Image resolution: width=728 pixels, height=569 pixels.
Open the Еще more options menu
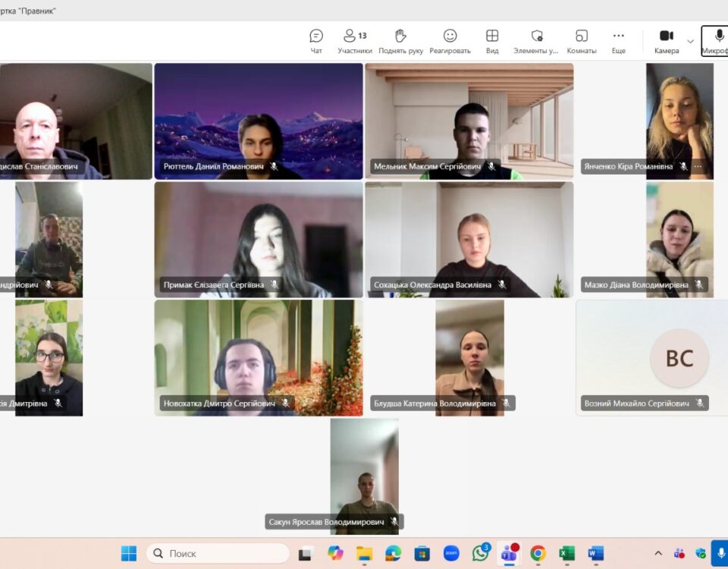click(619, 41)
